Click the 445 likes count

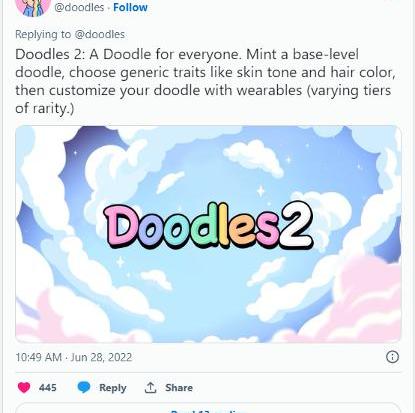(48, 388)
